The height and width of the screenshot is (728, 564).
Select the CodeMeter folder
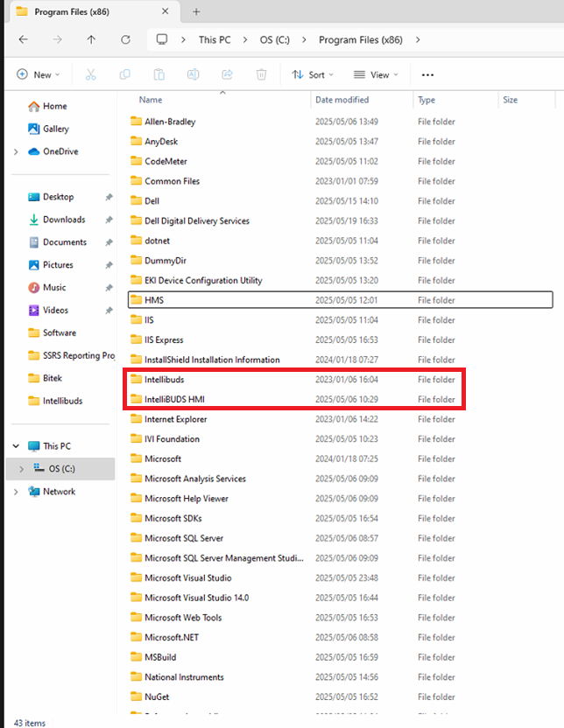click(340, 162)
